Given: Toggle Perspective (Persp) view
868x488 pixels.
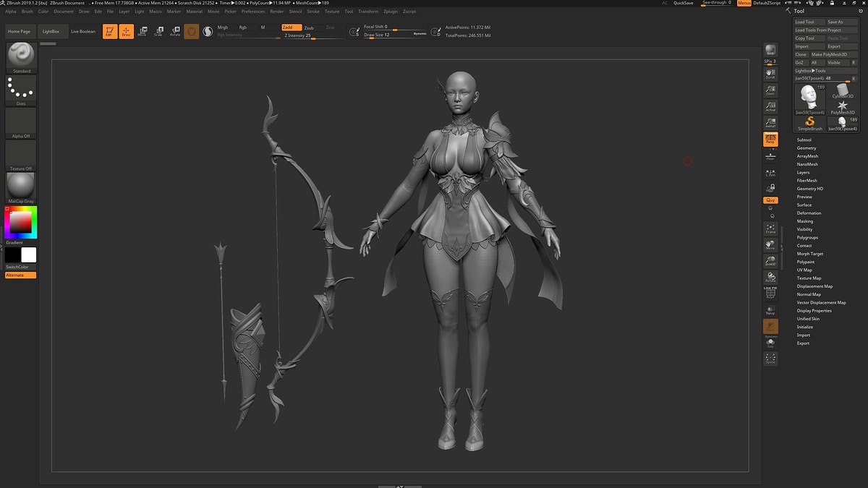Looking at the screenshot, I should tap(771, 139).
